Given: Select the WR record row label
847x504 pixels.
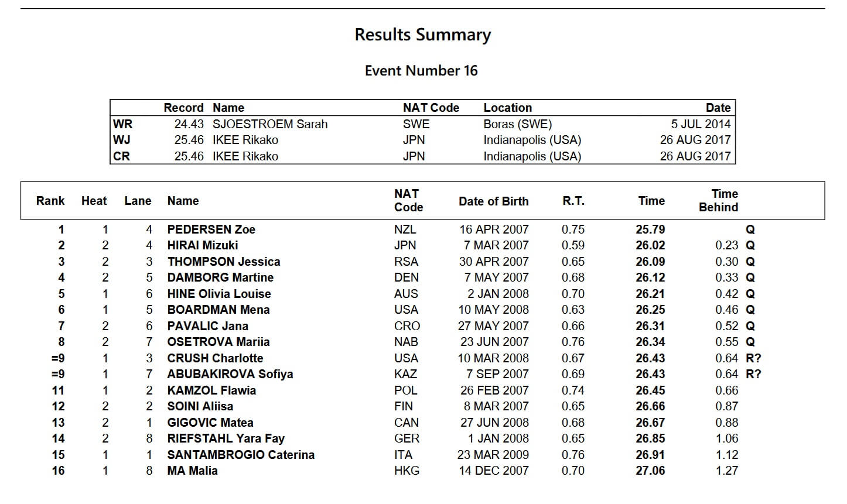Looking at the screenshot, I should point(123,124).
